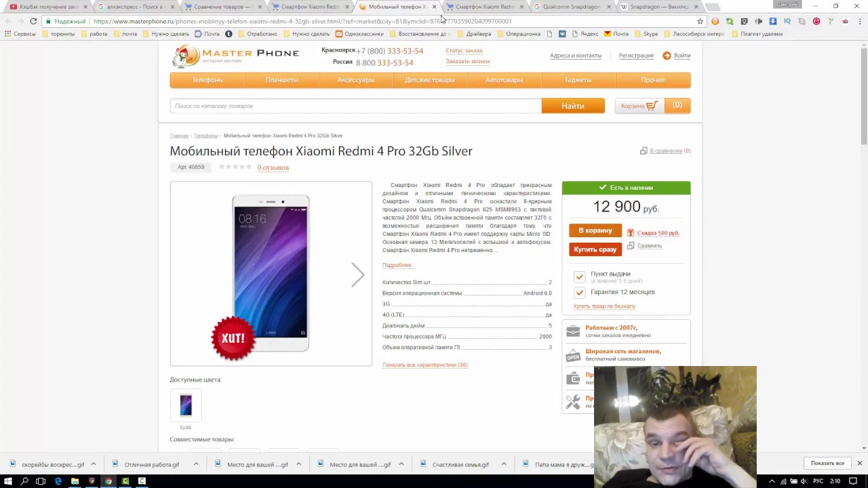Open options arrow for 'Отличная работа.gif' download
Viewport: 868px width, 488px height.
tap(196, 464)
